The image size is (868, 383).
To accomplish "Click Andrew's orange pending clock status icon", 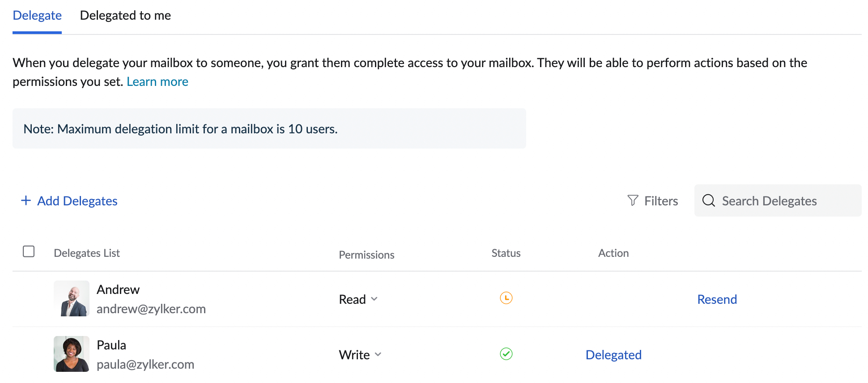I will pyautogui.click(x=506, y=298).
